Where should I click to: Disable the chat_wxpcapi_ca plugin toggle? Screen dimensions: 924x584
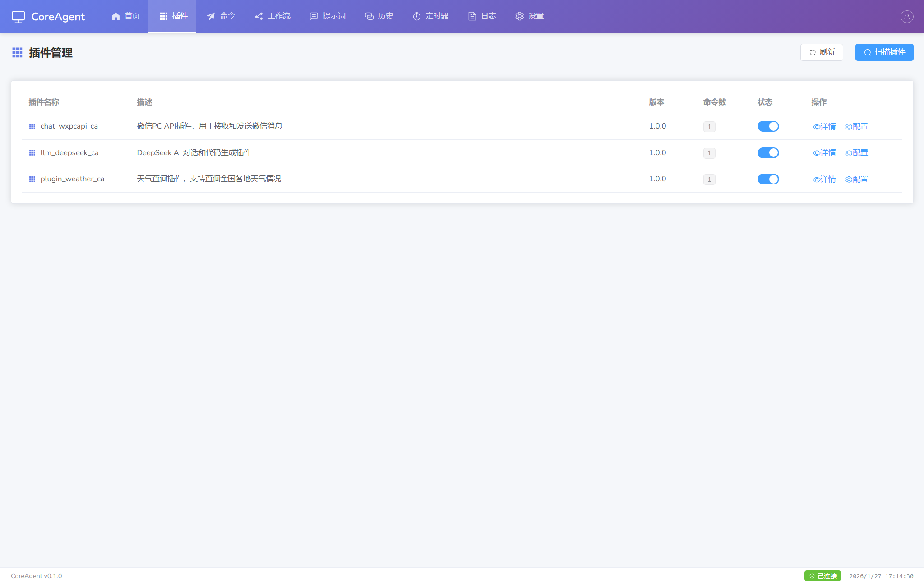click(x=768, y=126)
